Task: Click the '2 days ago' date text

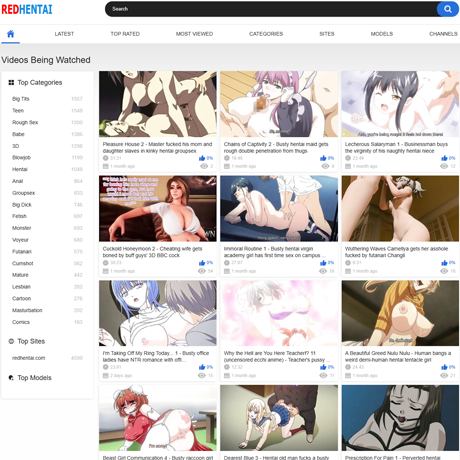Action: coord(121,376)
